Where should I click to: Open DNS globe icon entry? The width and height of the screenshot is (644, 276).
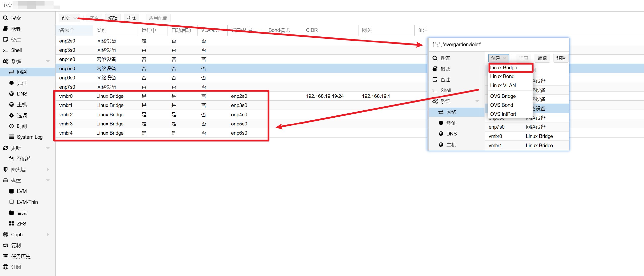click(11, 94)
